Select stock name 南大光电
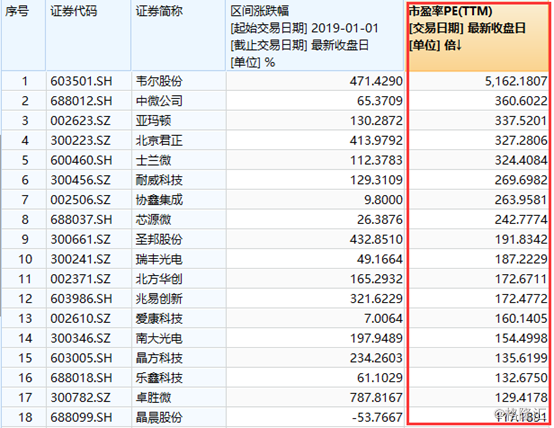 (x=159, y=339)
